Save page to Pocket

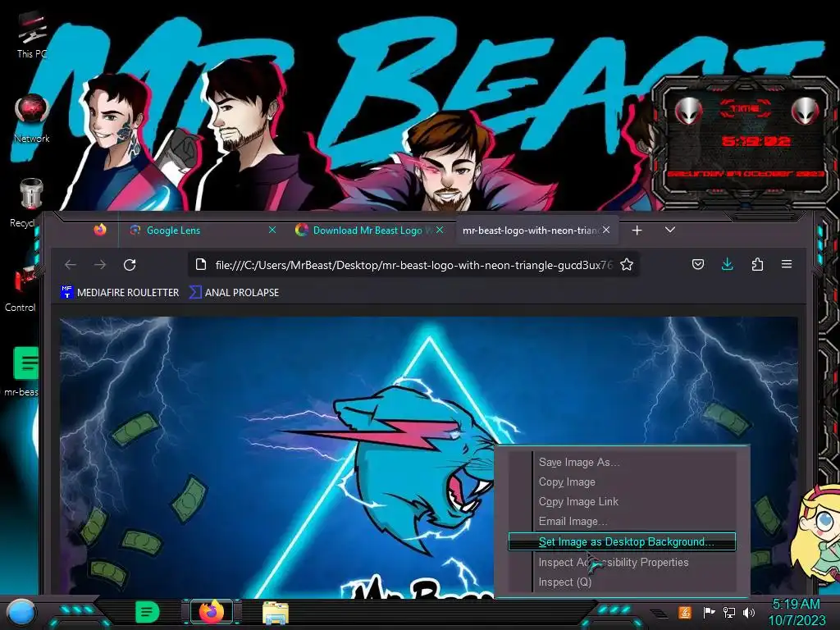coord(697,264)
